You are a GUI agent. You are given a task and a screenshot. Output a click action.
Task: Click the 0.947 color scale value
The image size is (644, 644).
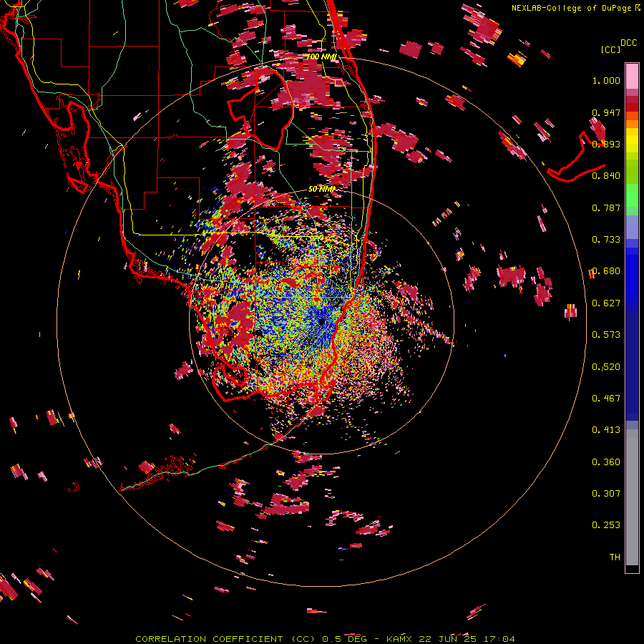click(x=606, y=112)
